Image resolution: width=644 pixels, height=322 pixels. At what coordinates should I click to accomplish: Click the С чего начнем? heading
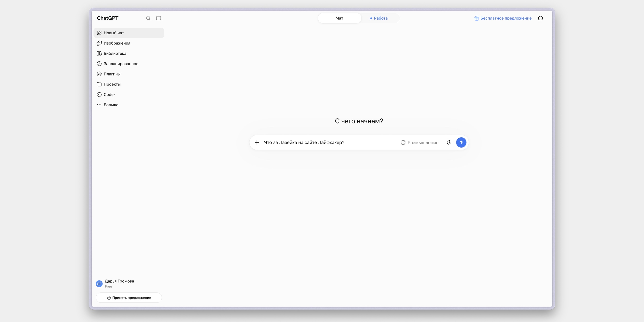tap(359, 121)
